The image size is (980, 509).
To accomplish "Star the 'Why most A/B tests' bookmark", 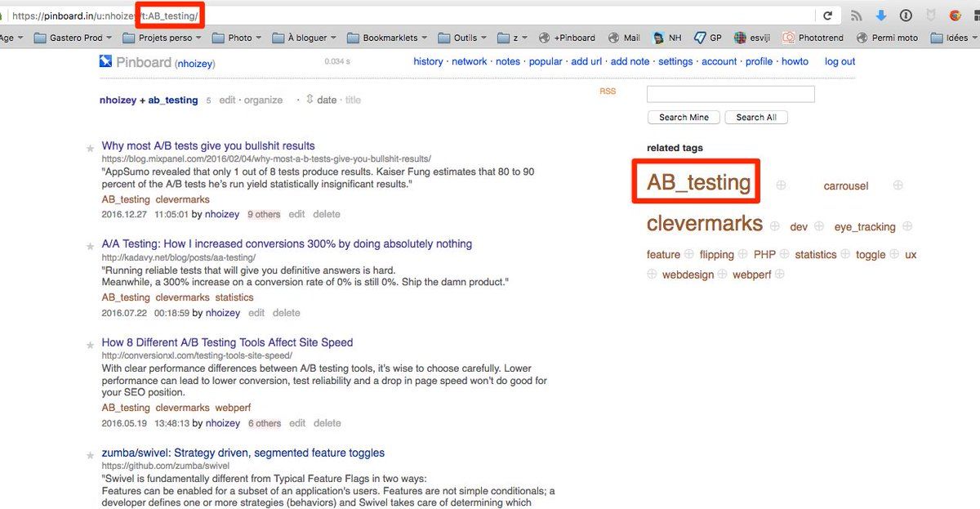I will (90, 149).
